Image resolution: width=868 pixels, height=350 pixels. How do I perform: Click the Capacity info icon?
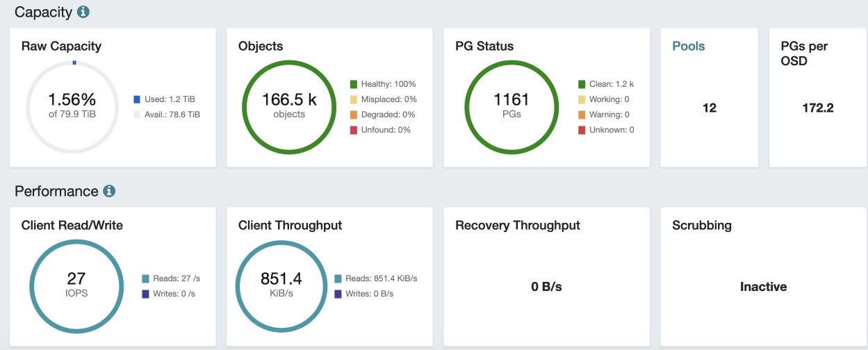[x=83, y=12]
